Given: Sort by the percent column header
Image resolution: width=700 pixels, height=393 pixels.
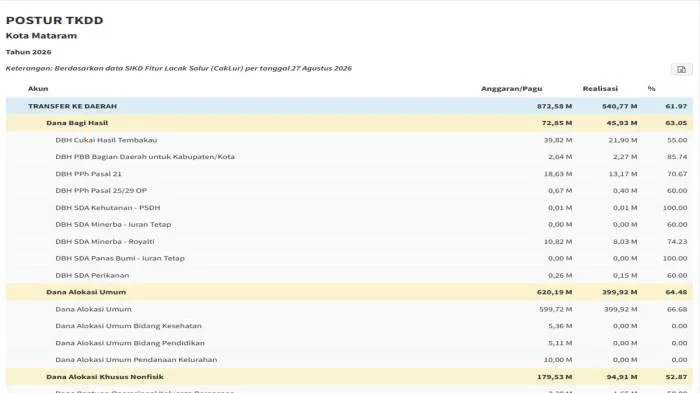Looking at the screenshot, I should pyautogui.click(x=651, y=88).
